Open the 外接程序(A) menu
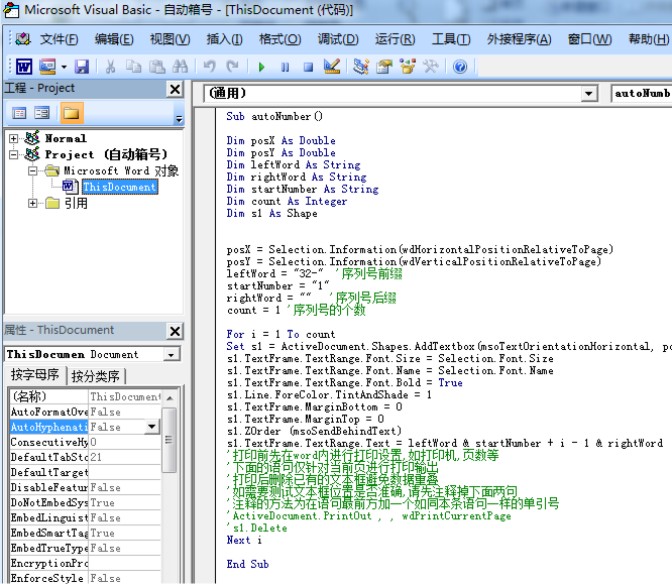The image size is (672, 584). click(519, 39)
